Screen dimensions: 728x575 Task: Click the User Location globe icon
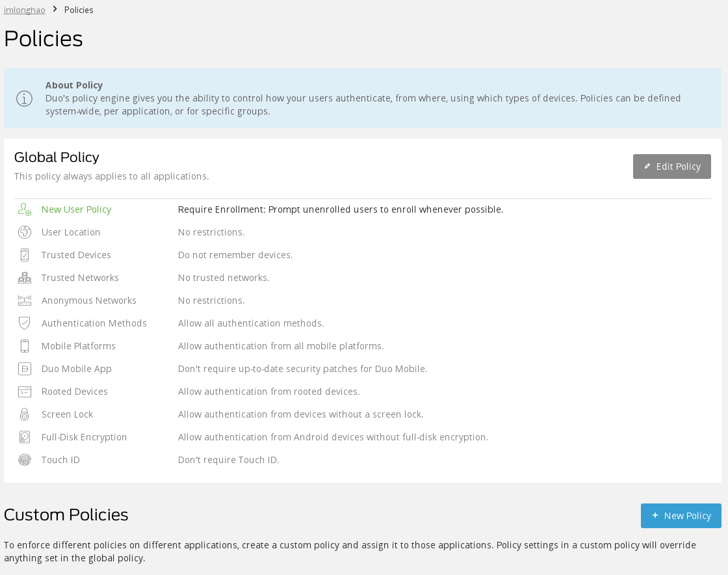pos(25,232)
